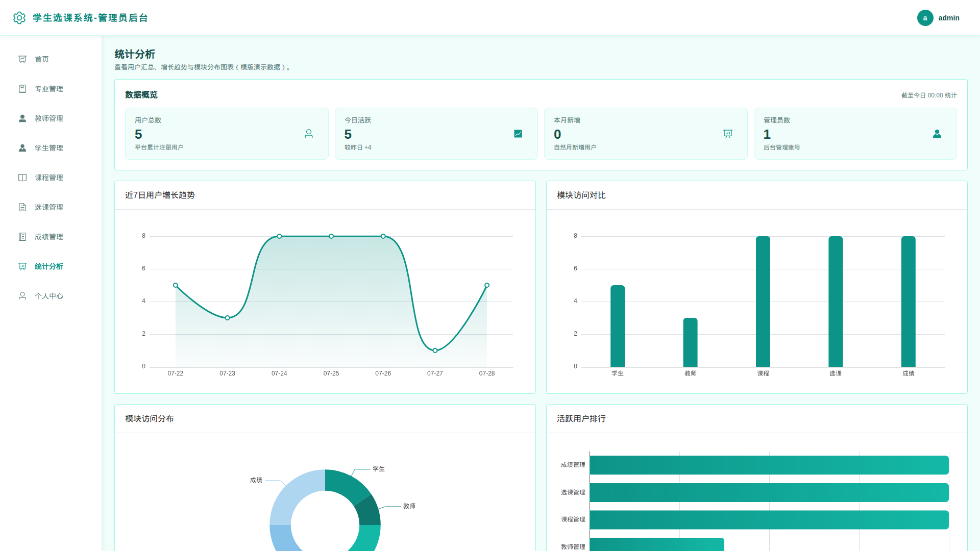The width and height of the screenshot is (980, 551).
Task: Open the admin user menu
Action: pyautogui.click(x=938, y=18)
